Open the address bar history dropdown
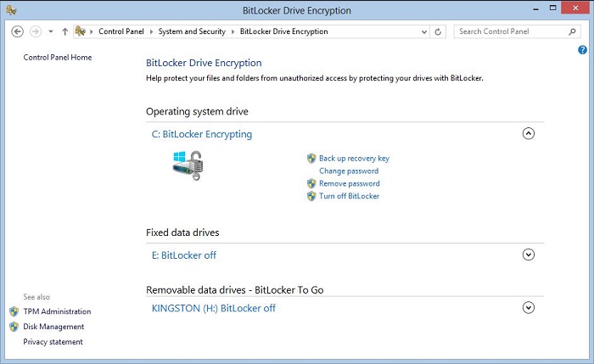 [423, 31]
